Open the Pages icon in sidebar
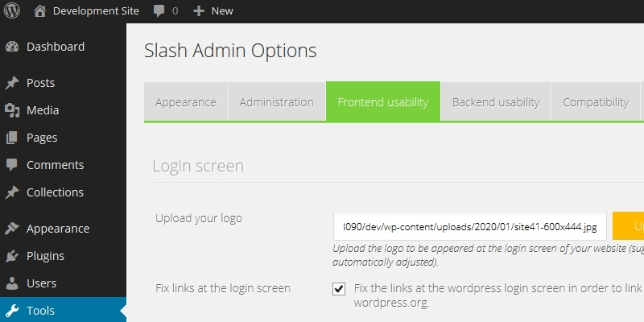 [12, 138]
